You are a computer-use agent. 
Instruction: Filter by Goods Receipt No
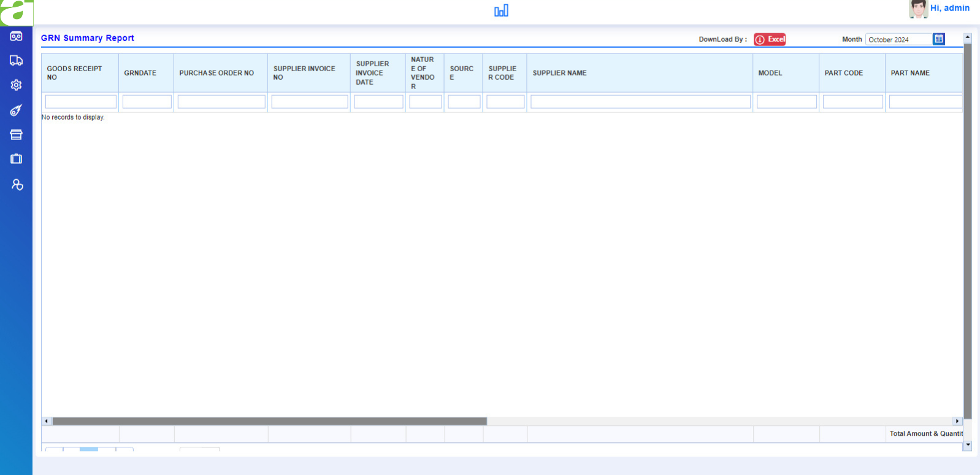pos(80,101)
